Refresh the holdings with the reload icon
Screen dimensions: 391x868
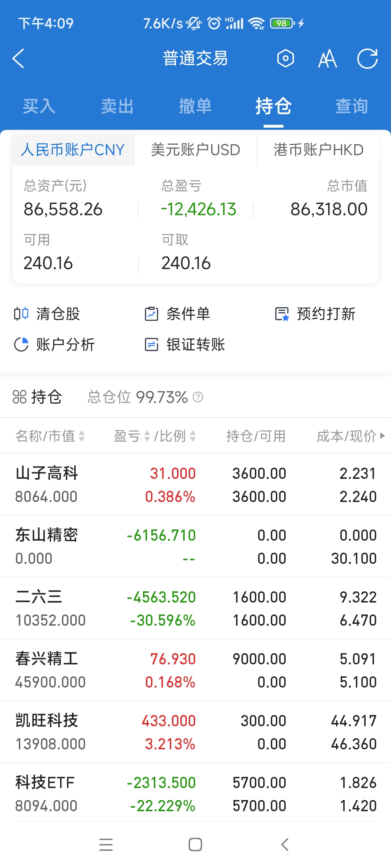click(367, 59)
